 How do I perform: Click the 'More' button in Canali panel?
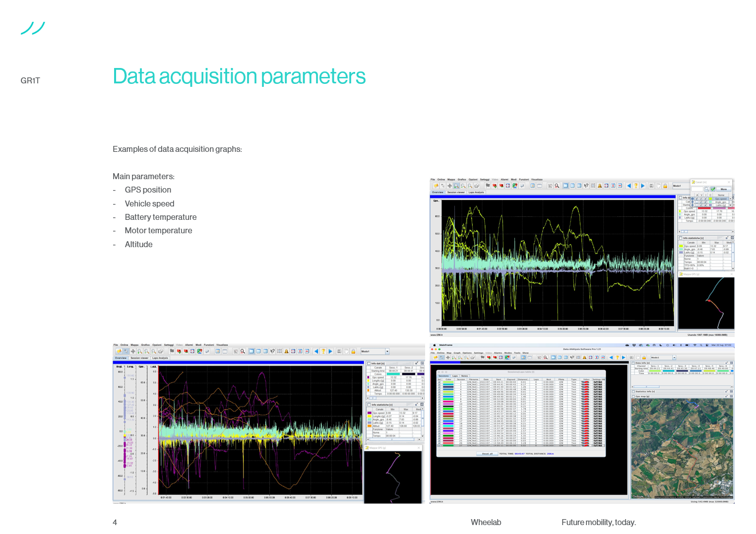point(724,189)
